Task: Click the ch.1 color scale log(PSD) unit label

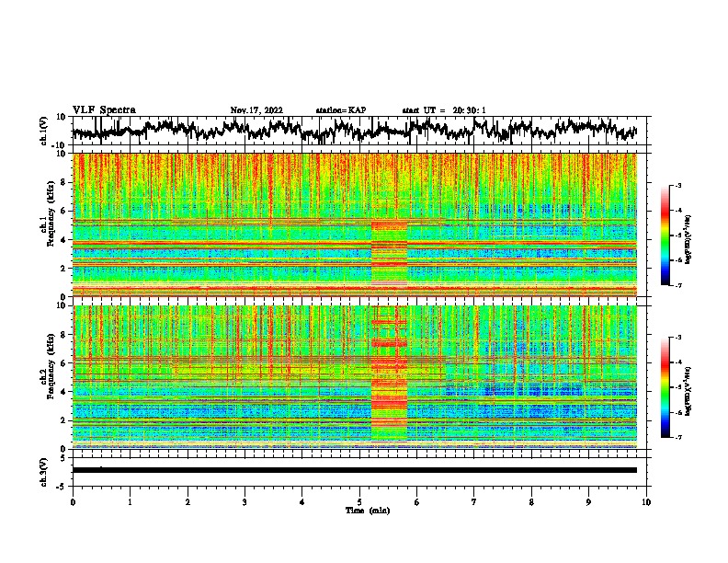Action: click(x=688, y=239)
